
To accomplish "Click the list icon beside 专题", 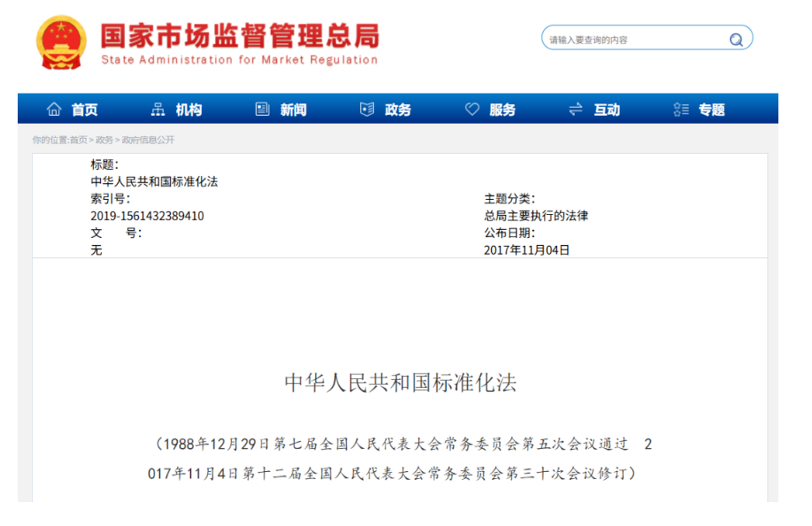I will [x=680, y=110].
